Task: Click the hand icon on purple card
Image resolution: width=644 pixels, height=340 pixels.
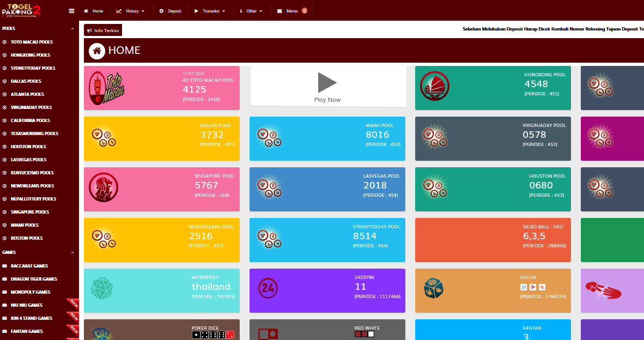Action: pyautogui.click(x=603, y=290)
